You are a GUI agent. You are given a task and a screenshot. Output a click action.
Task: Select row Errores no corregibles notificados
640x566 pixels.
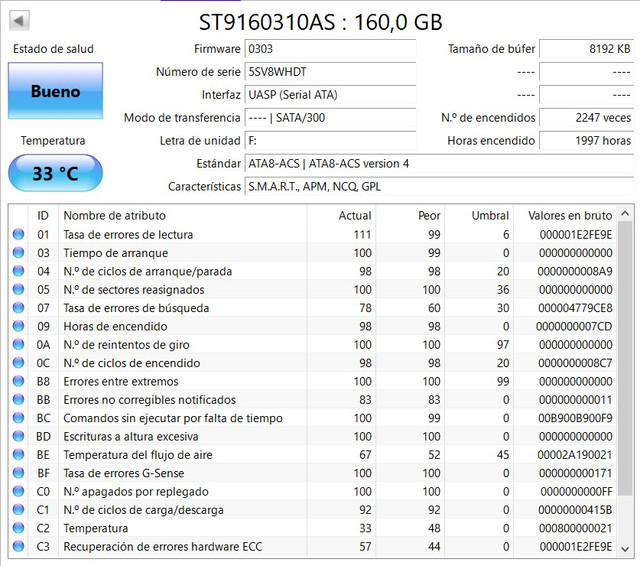point(313,400)
